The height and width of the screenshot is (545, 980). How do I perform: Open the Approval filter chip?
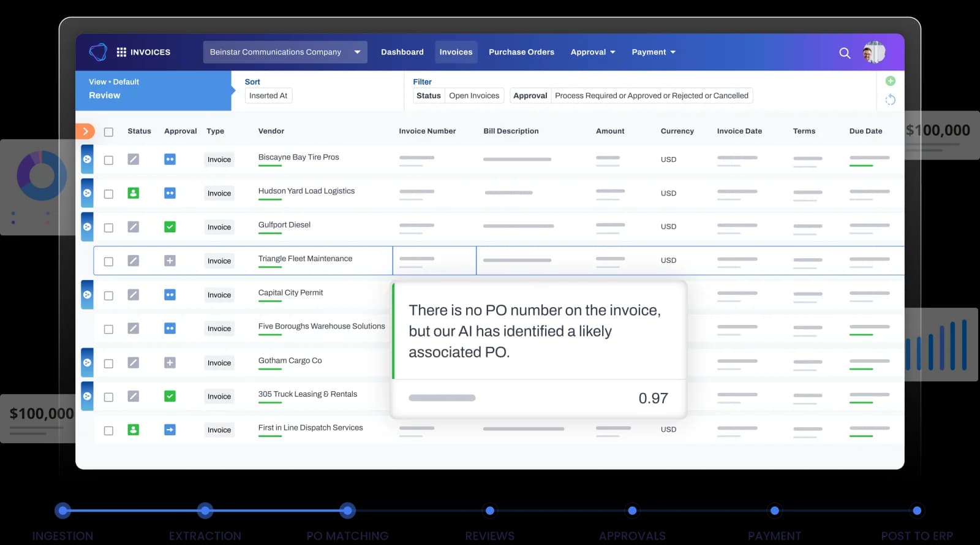coord(631,96)
